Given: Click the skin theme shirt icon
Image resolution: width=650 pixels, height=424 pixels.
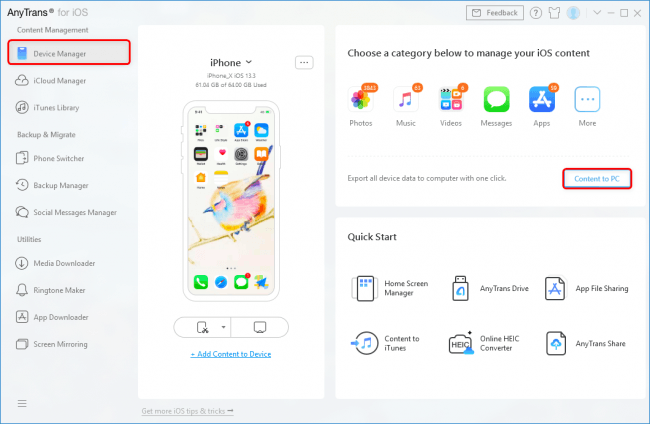Looking at the screenshot, I should (539, 13).
